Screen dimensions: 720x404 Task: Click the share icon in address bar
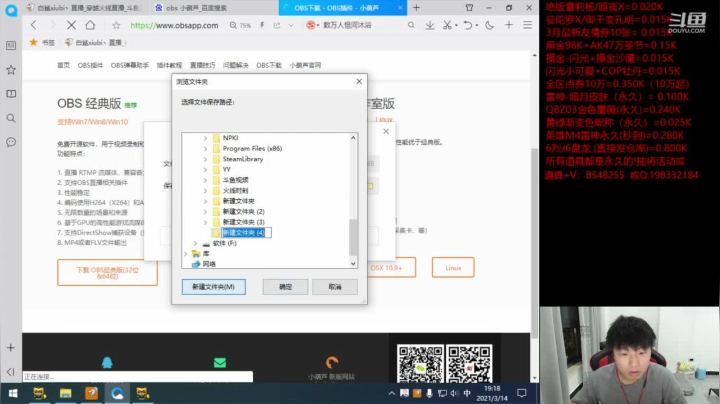(x=277, y=25)
